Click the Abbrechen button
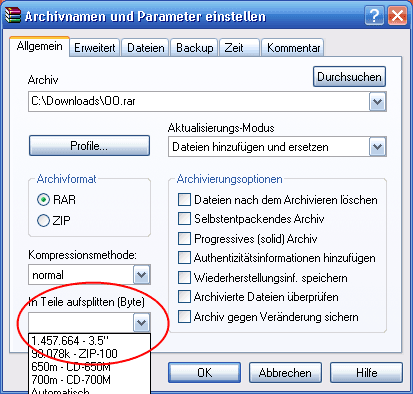This screenshot has width=413, height=394. pos(285,373)
